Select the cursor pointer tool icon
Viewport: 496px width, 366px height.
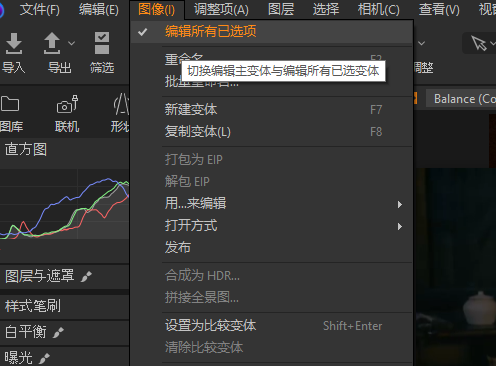tap(479, 43)
